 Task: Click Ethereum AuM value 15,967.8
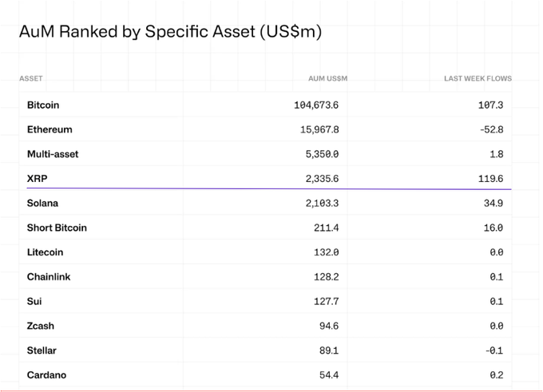pos(319,129)
